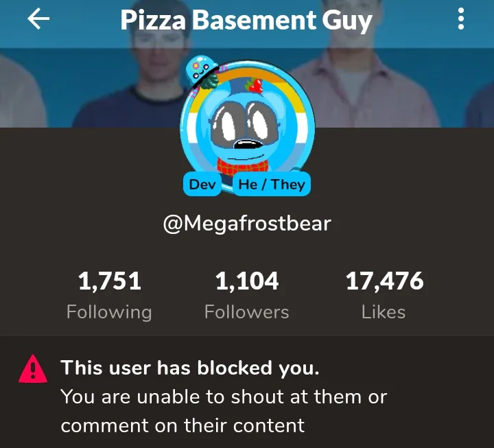Open the Followers list label

(x=247, y=312)
